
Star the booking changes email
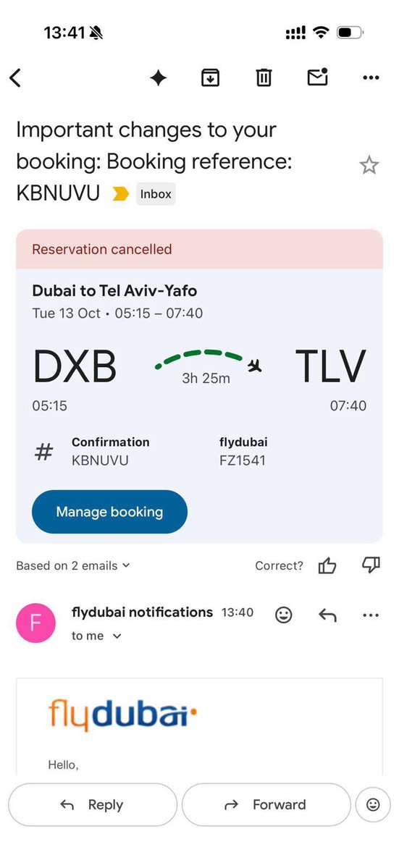pyautogui.click(x=369, y=165)
